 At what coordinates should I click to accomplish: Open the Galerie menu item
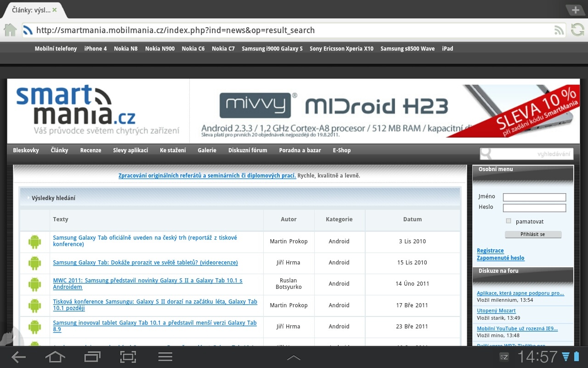coord(207,150)
